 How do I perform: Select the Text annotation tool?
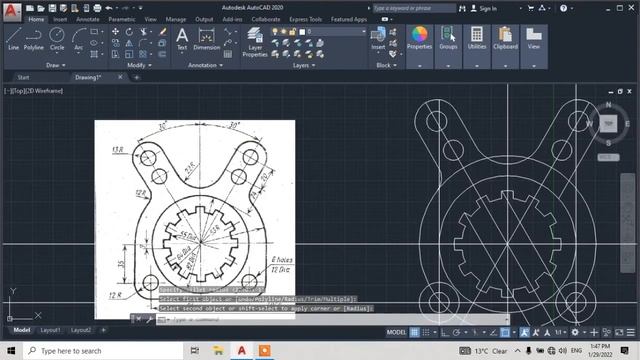(x=182, y=39)
